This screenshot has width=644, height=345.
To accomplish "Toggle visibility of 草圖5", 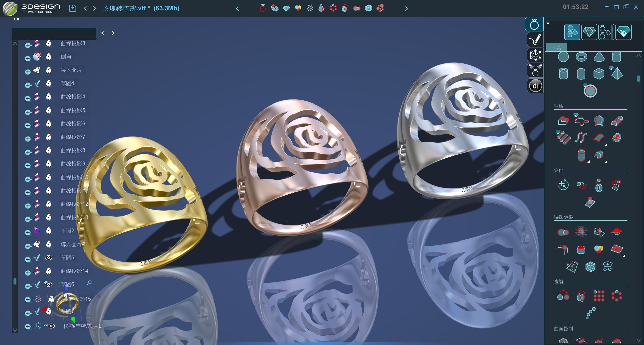I will point(49,258).
